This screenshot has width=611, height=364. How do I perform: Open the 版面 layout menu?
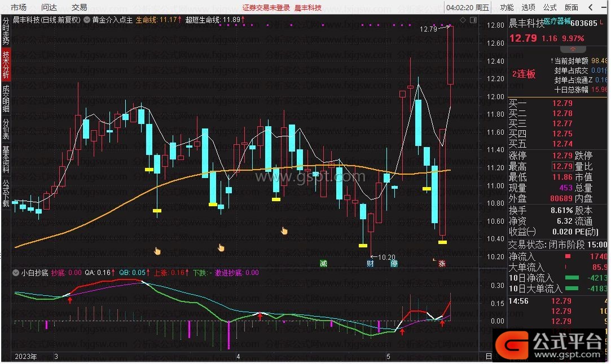point(572,7)
